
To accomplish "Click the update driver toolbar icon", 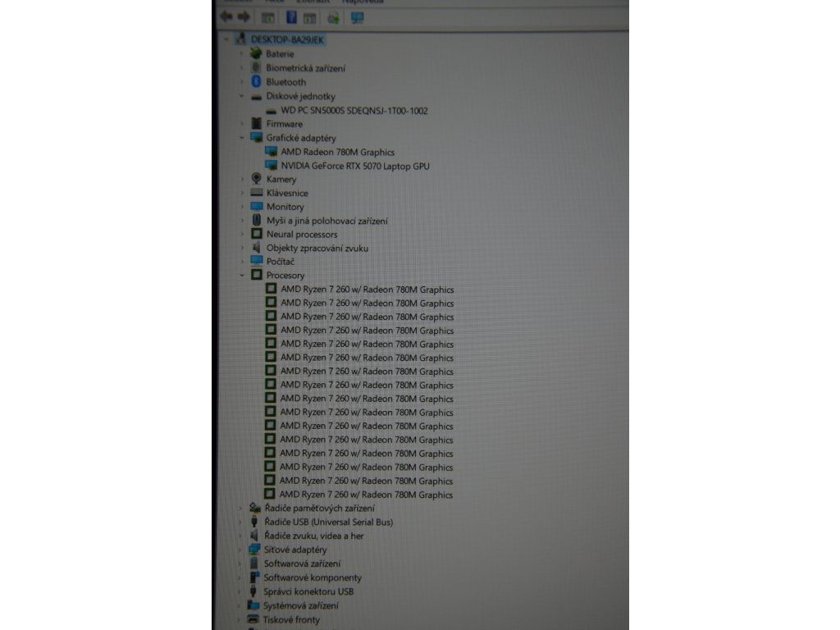I will click(x=333, y=18).
